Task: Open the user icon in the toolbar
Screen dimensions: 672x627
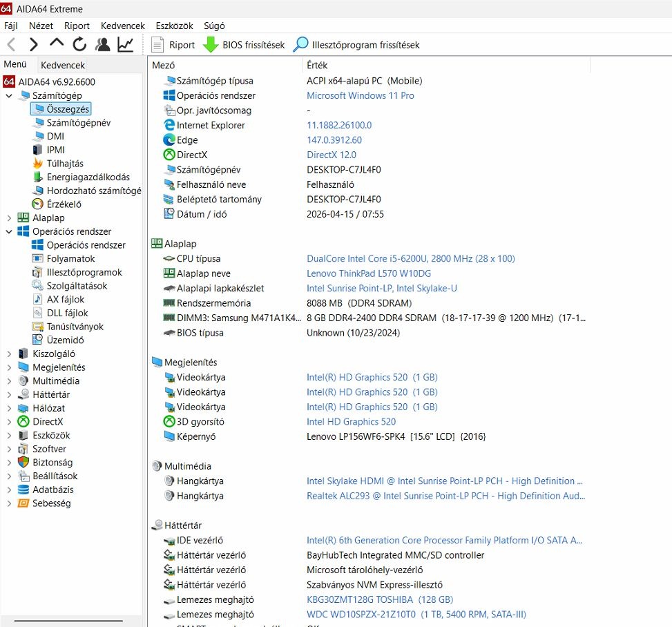Action: point(102,45)
